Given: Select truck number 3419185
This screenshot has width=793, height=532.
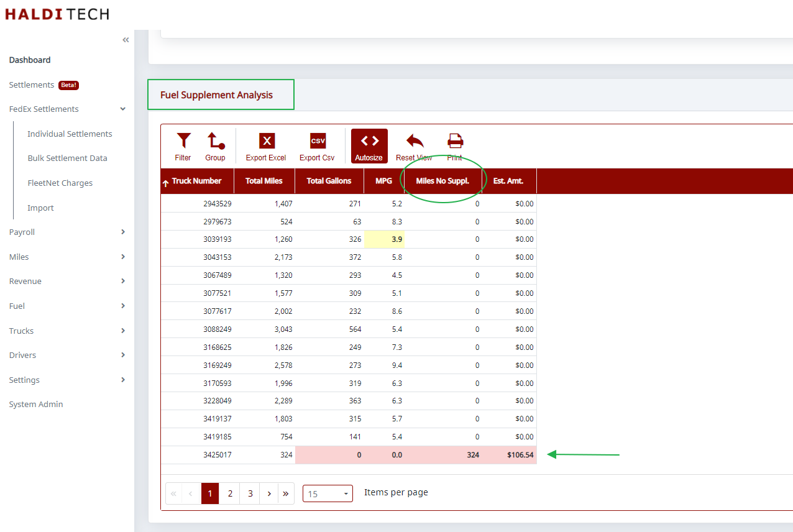Looking at the screenshot, I should pyautogui.click(x=218, y=437).
